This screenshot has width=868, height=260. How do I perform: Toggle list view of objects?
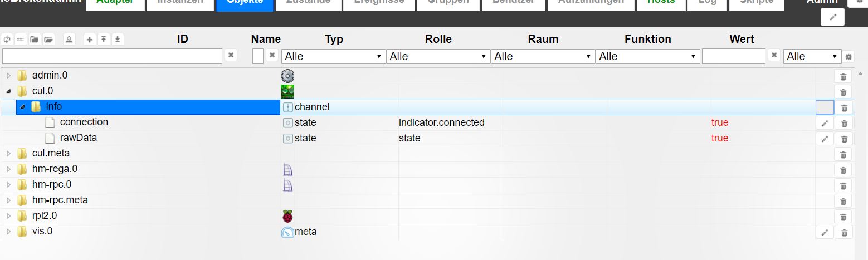click(x=21, y=39)
